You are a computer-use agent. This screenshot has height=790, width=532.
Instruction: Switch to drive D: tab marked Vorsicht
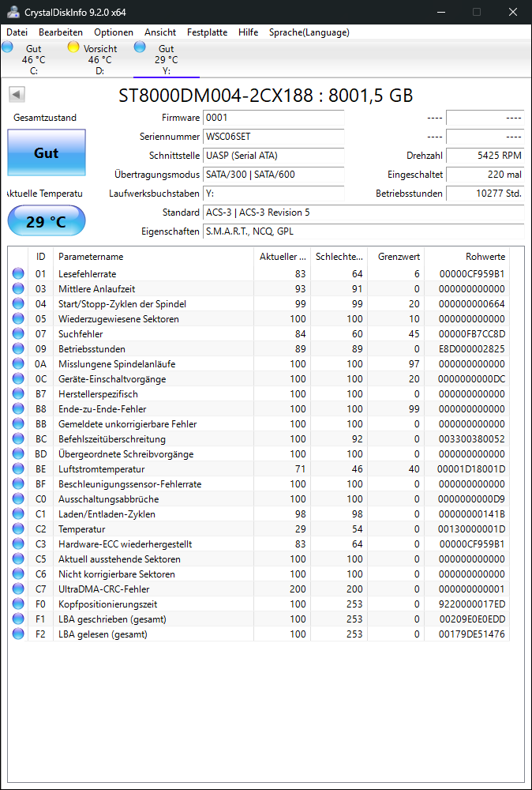[99, 59]
